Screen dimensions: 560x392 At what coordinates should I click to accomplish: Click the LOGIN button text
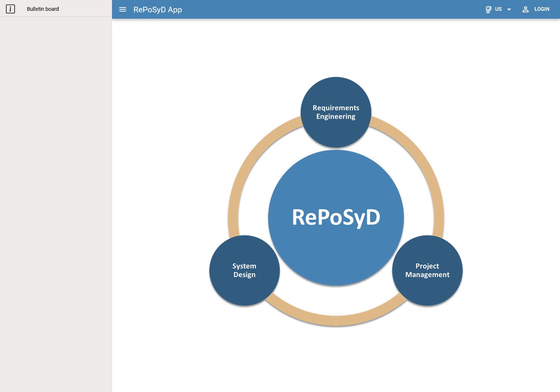tap(542, 9)
